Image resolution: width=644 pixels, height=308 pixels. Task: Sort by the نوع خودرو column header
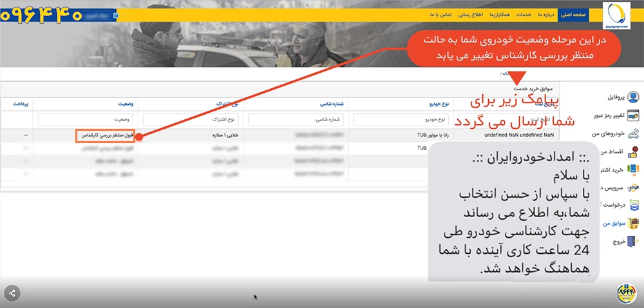439,104
